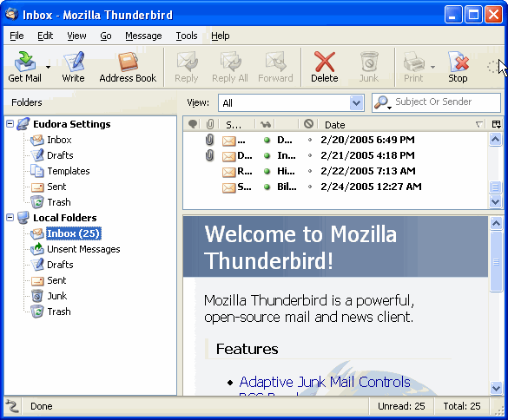Select the Local Folders account
Screen dimensions: 508x420
tap(64, 218)
